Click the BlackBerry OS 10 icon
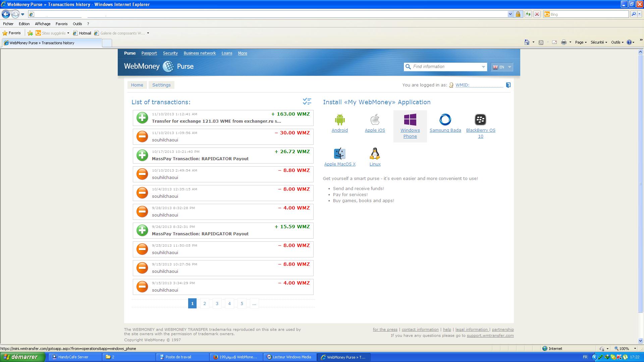Image resolution: width=644 pixels, height=362 pixels. pyautogui.click(x=480, y=120)
